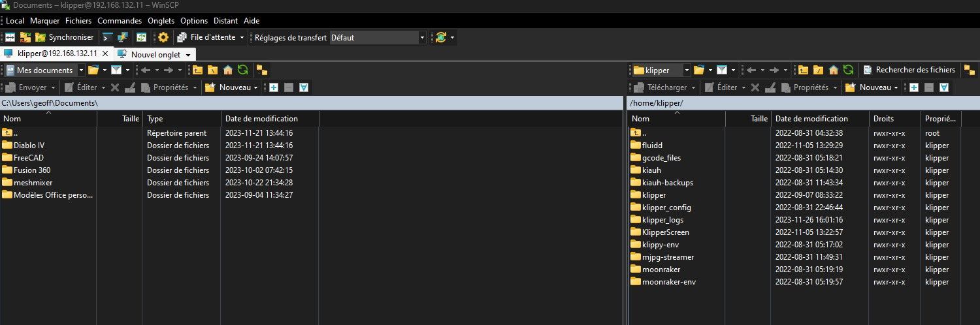Expand the dropdown arrow next to the keep-up-to-date icon

point(453,37)
